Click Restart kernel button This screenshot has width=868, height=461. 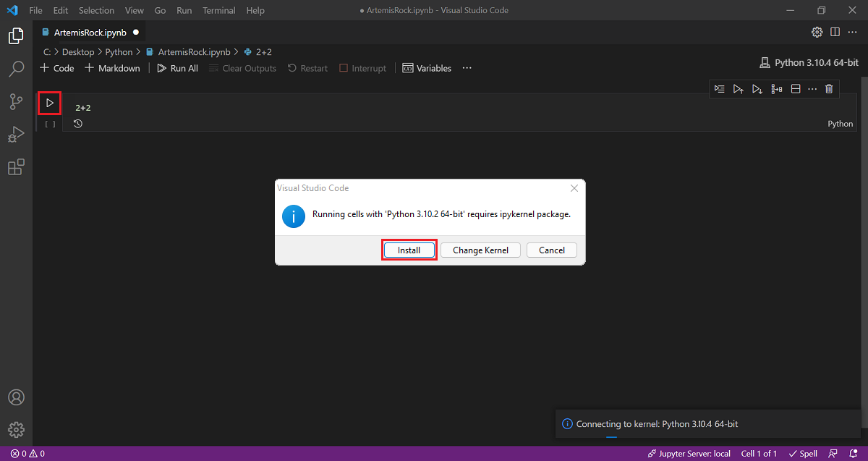(x=307, y=68)
